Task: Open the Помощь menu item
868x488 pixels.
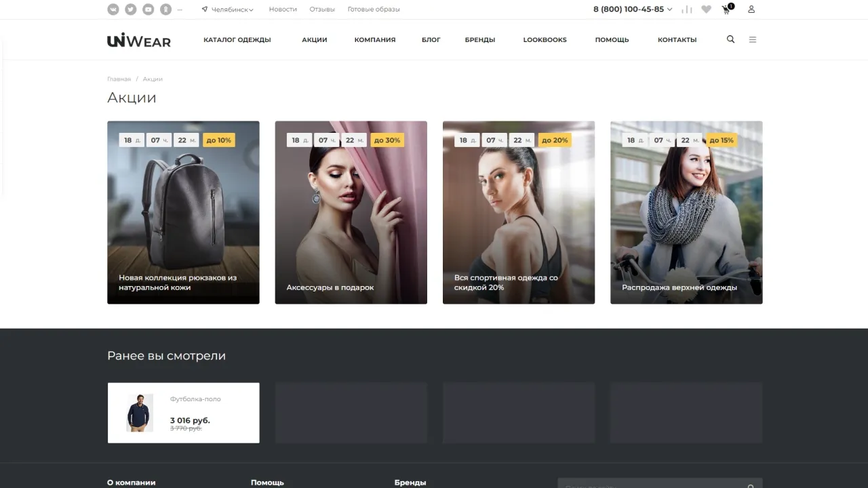Action: 612,40
